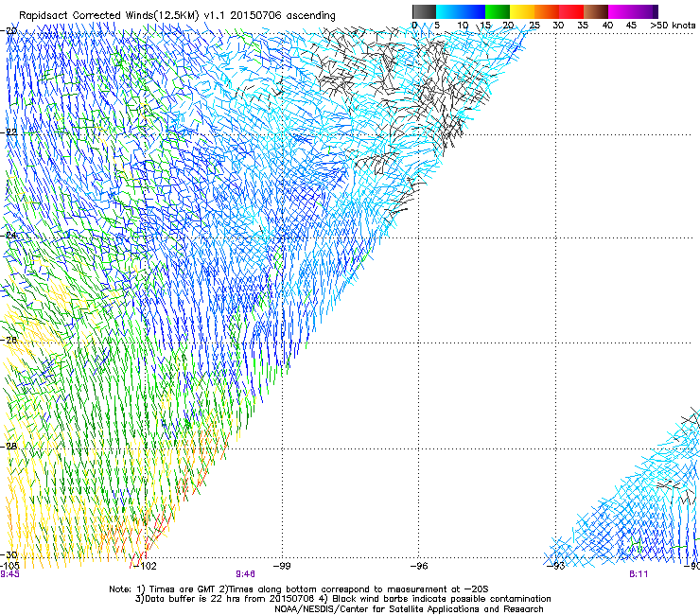
Task: Click the -24 latitude axis label
Action: click(x=9, y=236)
